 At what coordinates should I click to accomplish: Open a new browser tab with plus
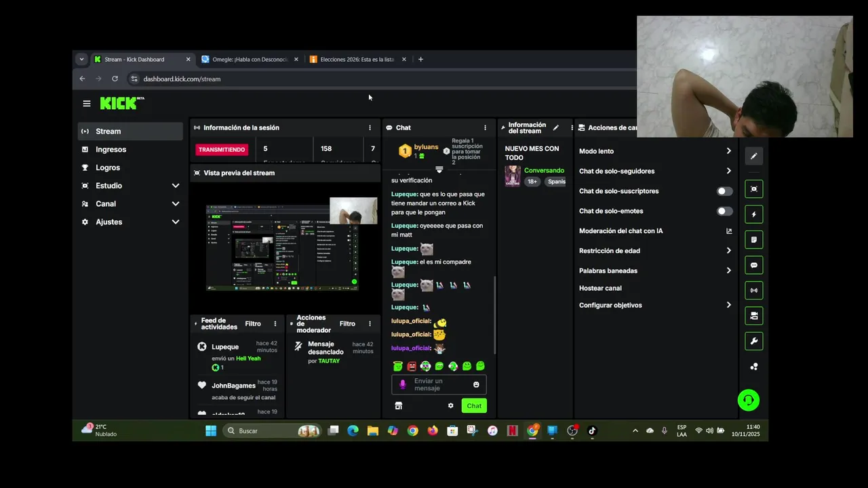420,60
